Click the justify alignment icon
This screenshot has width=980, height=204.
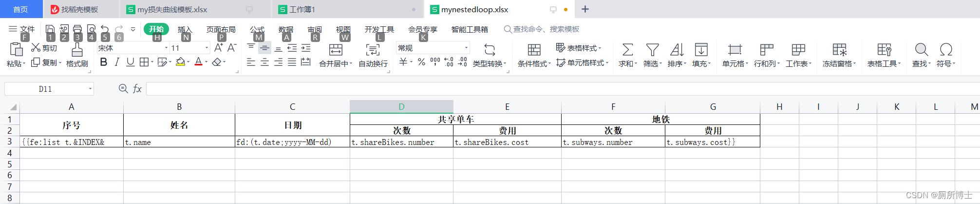coord(292,62)
